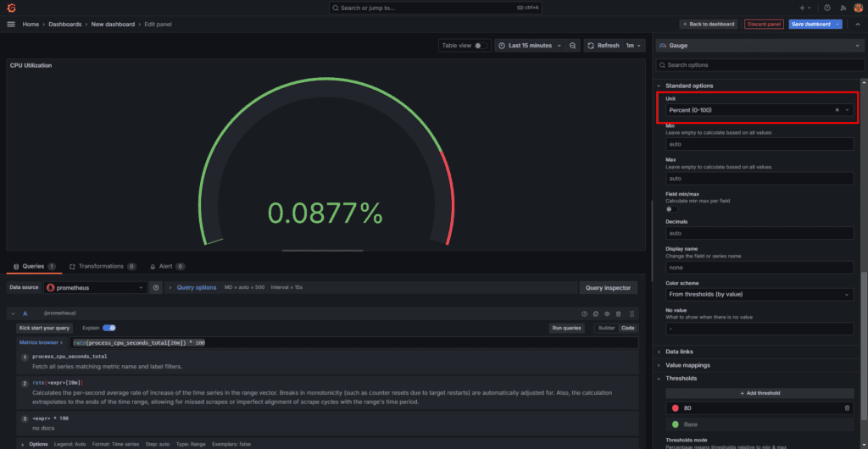Collapse the top search bar with chevron-up icon

click(858, 25)
